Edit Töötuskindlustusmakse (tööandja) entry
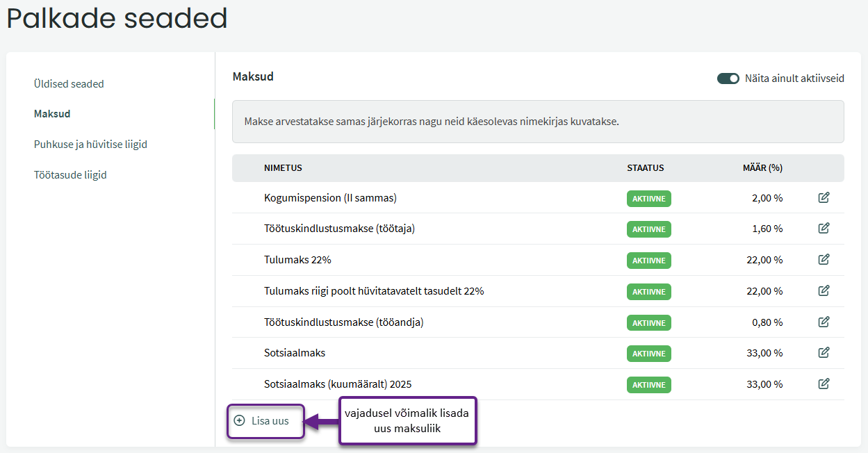Screen dimensions: 868x453 tap(824, 322)
